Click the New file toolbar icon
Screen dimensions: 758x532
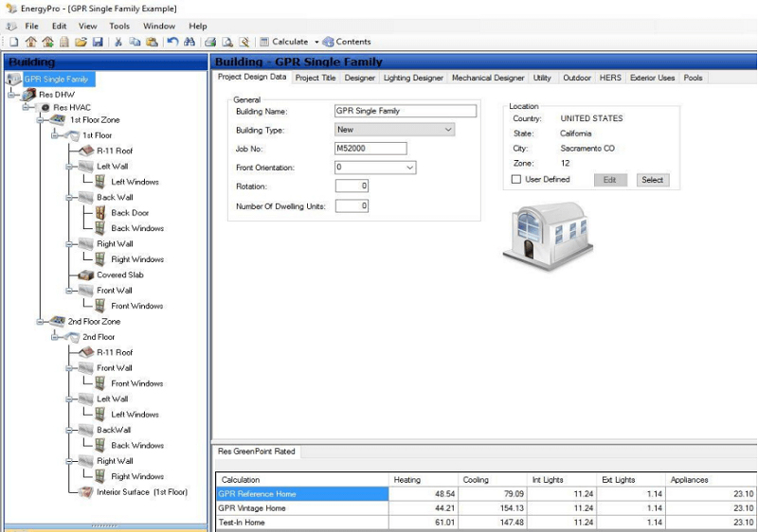(13, 42)
